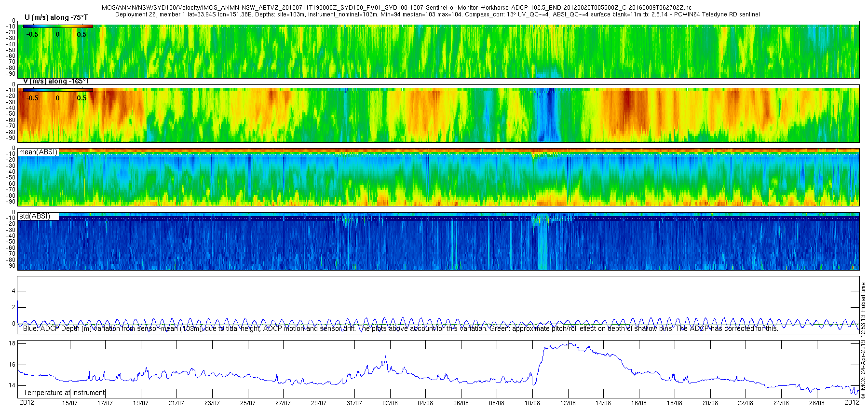Viewport: 868px width, 410px height.
Task: Click the 27/07 date tick label
Action: point(283,403)
